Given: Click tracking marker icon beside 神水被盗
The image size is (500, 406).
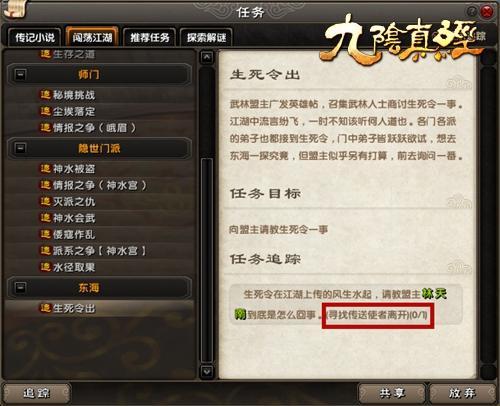Looking at the screenshot, I should point(45,168).
